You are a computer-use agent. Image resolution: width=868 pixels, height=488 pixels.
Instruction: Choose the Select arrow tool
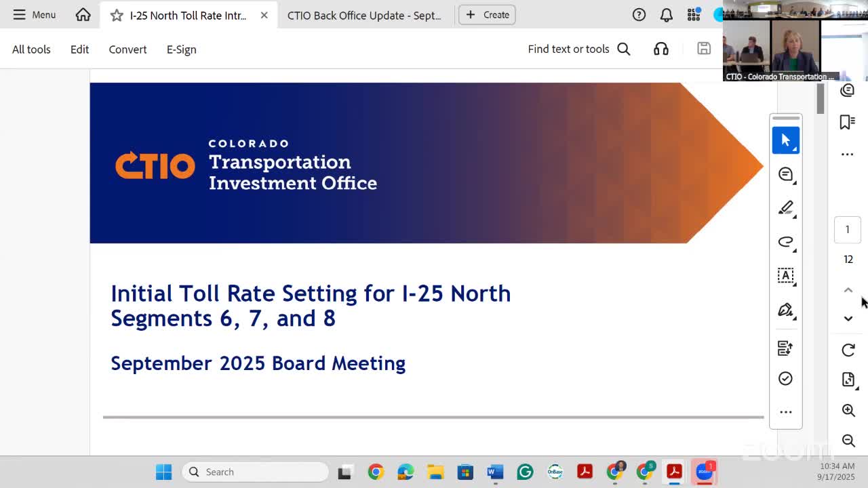[786, 140]
